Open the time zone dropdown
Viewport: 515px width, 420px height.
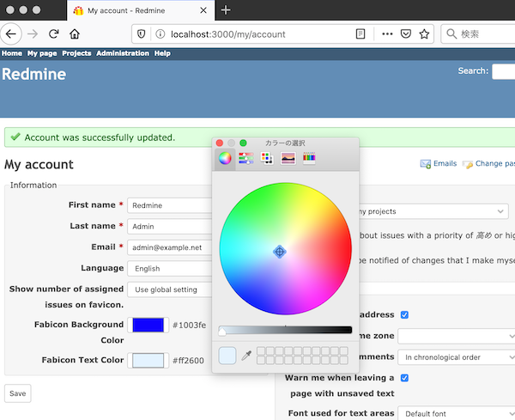457,336
